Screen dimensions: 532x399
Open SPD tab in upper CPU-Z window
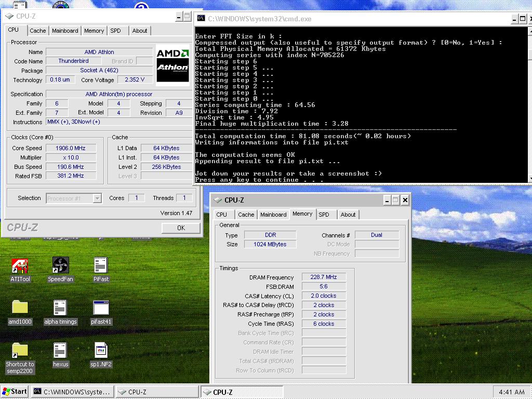point(115,31)
